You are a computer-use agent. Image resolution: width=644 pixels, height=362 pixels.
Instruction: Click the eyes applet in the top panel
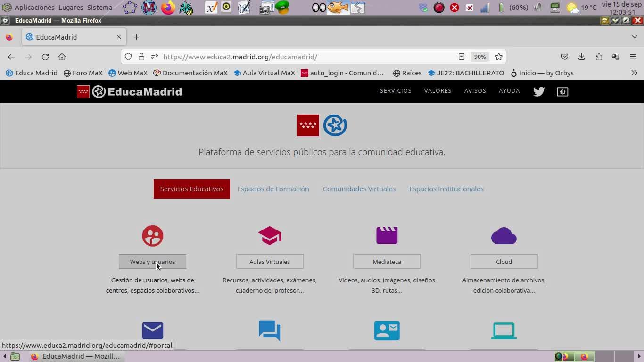pyautogui.click(x=319, y=8)
